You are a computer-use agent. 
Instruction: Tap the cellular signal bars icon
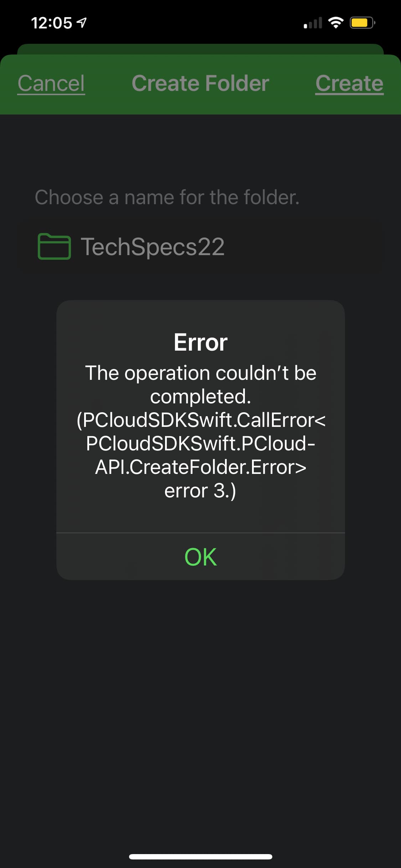[313, 23]
